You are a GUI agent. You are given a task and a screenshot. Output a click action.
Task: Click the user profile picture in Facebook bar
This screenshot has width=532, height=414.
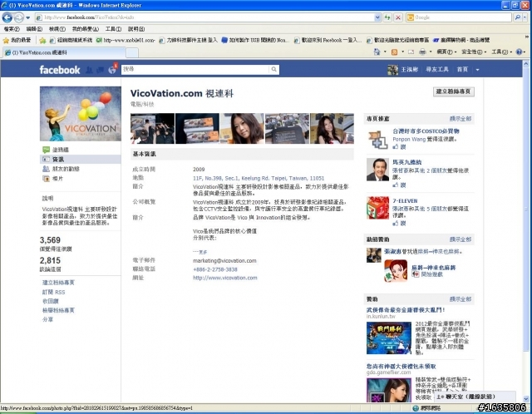(392, 70)
